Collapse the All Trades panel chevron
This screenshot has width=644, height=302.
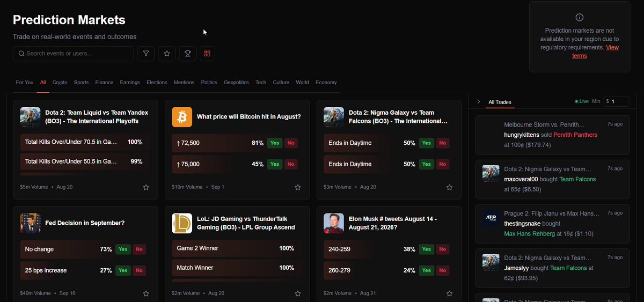tap(479, 101)
